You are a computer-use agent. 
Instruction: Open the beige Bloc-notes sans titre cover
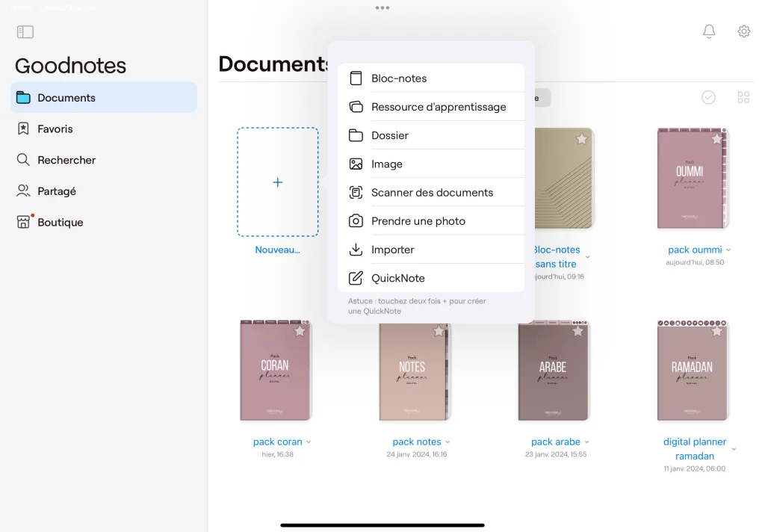[564, 178]
